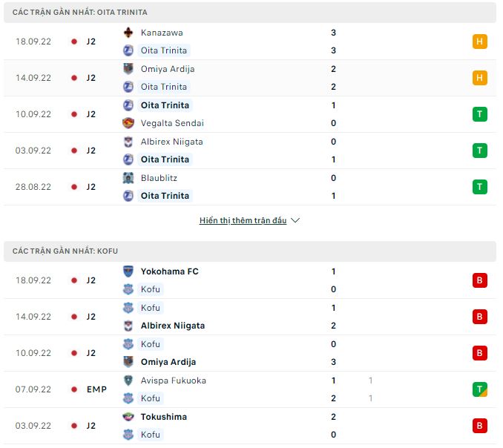Click the Vegalta Sendai team crest icon

128,123
